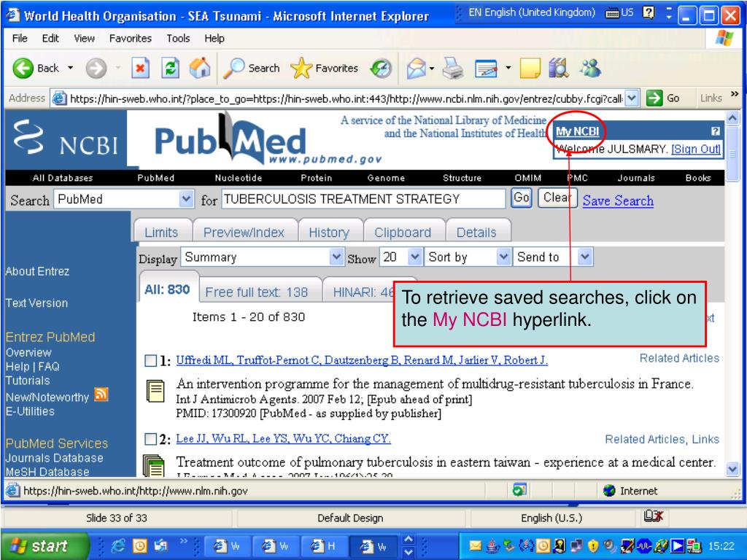Click the IE Back arrow icon
Viewport: 747px width, 560px height.
click(x=23, y=68)
